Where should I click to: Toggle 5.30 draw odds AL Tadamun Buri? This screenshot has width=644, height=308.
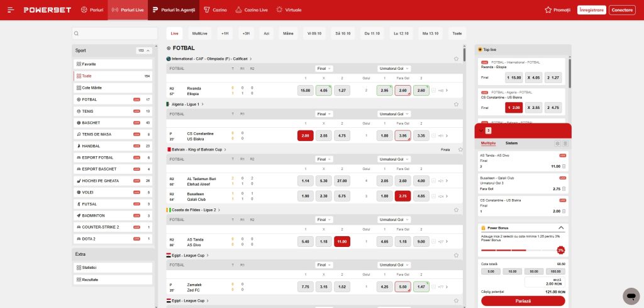(324, 181)
